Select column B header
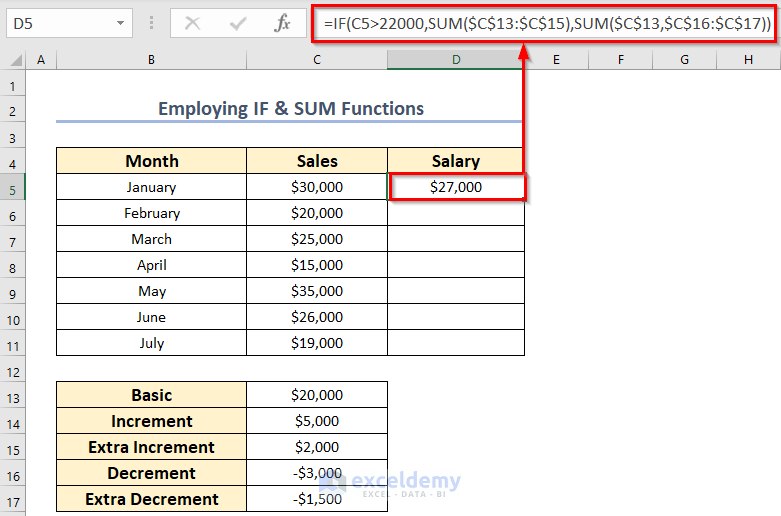The image size is (781, 516). (x=151, y=60)
